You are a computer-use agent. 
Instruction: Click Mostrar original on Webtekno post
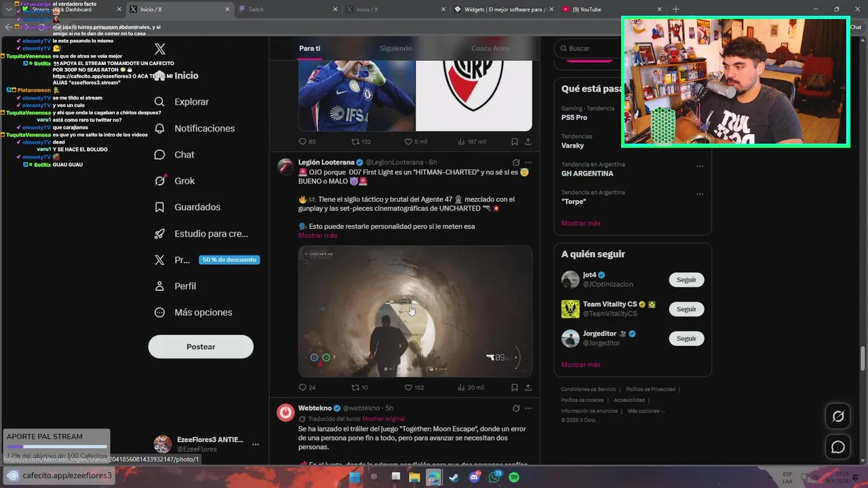click(x=383, y=419)
